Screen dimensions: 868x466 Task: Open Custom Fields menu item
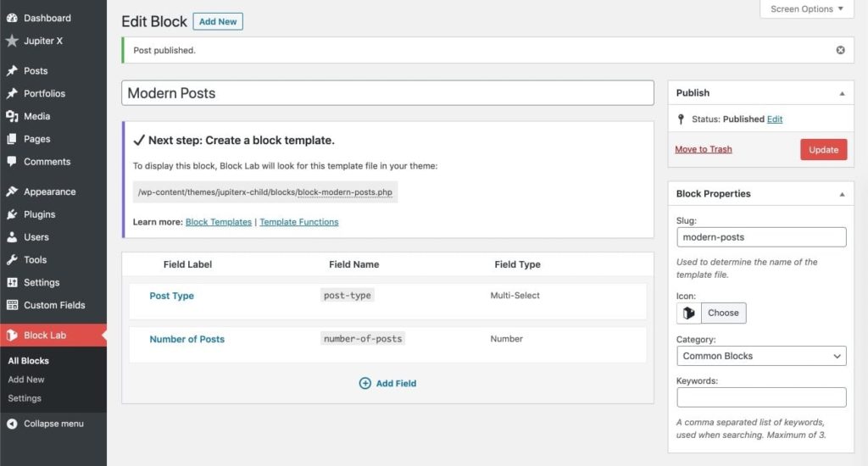[x=53, y=304]
